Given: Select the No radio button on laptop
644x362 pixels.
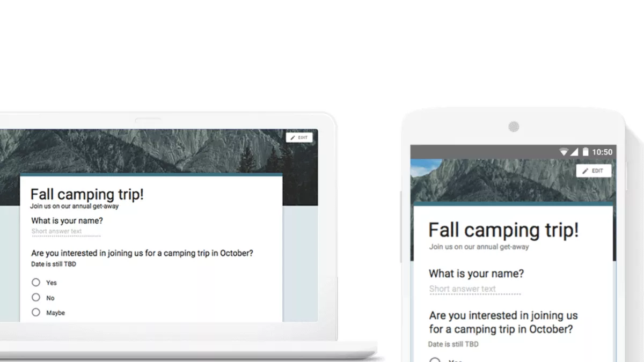Looking at the screenshot, I should pyautogui.click(x=36, y=297).
